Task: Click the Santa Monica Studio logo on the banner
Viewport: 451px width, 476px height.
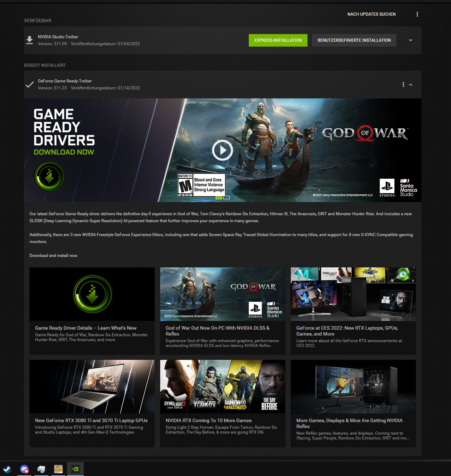Action: coord(408,188)
